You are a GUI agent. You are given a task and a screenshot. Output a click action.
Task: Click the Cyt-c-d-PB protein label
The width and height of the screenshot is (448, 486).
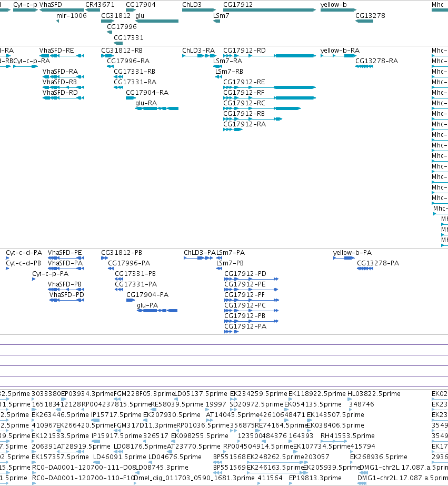[24, 263]
